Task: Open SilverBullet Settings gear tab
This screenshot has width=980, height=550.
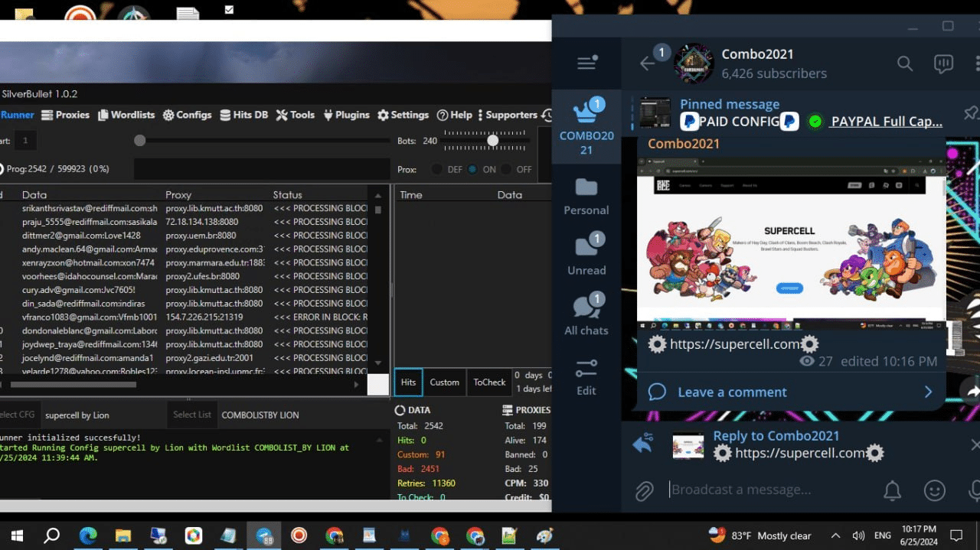Action: tap(403, 115)
